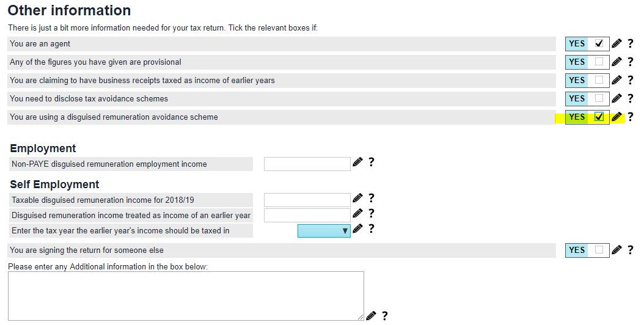Click pencil icon beside 'You are an agent'
This screenshot has height=325, width=644.
pos(617,43)
